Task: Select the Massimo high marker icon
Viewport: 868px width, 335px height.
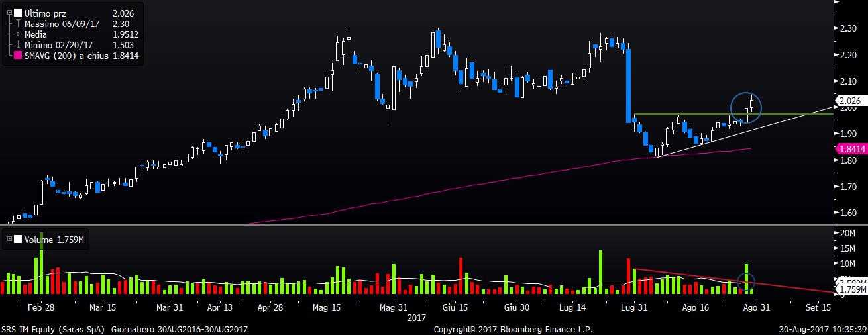Action: tap(17, 23)
